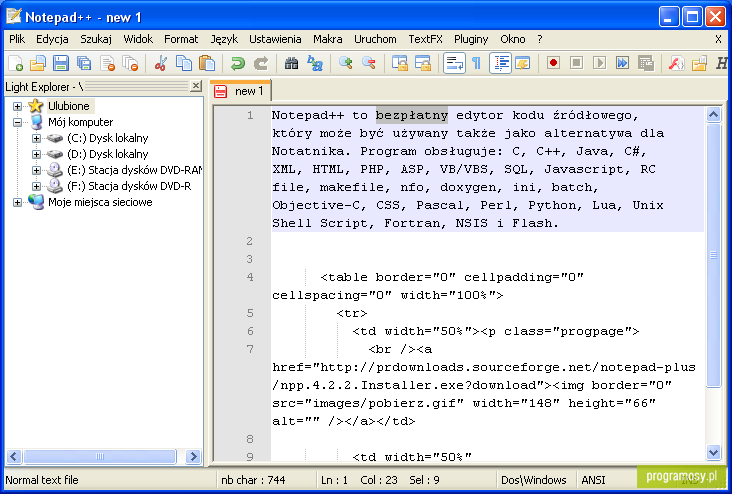Viewport: 732px width, 494px height.
Task: Zoom in with the magnifier plus icon
Action: tap(345, 63)
